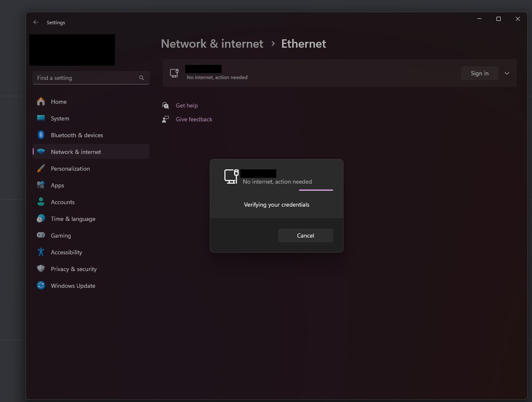Click the Bluetooth & devices icon
The height and width of the screenshot is (402, 532).
point(41,135)
